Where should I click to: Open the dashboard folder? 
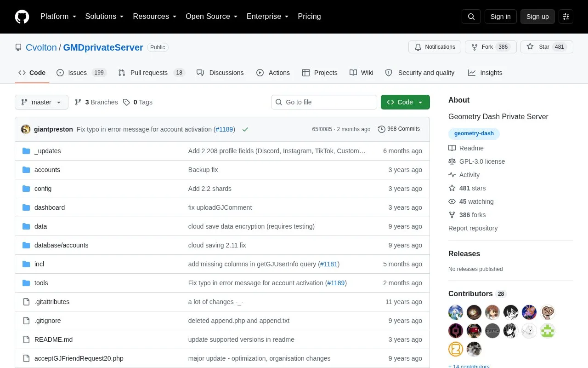click(x=50, y=207)
